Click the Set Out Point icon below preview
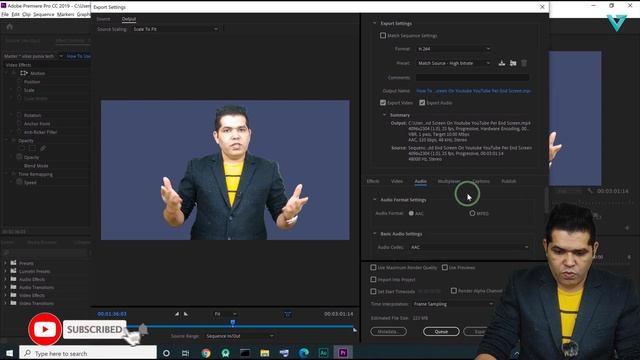 [x=186, y=314]
